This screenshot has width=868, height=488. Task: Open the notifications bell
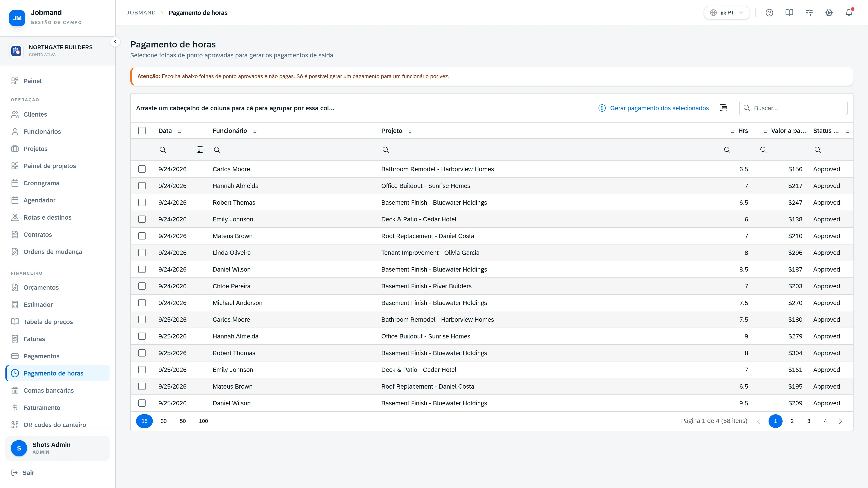pos(849,13)
